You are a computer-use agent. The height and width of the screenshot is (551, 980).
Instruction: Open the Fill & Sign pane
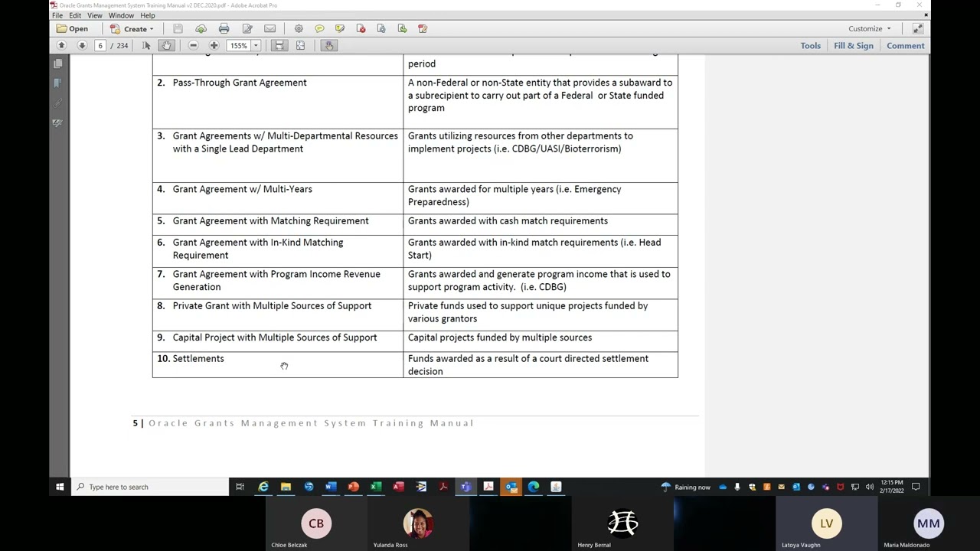click(853, 45)
